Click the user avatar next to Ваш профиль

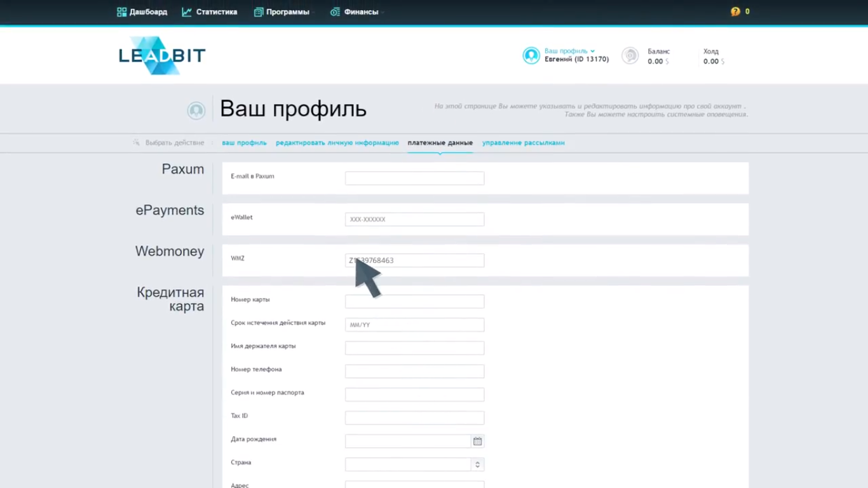531,55
